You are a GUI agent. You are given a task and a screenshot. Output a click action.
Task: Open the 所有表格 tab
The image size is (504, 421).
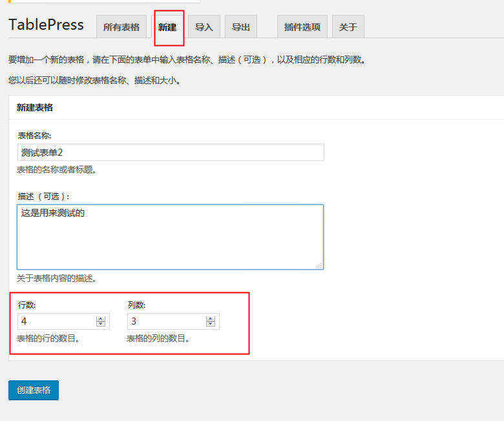pyautogui.click(x=121, y=27)
